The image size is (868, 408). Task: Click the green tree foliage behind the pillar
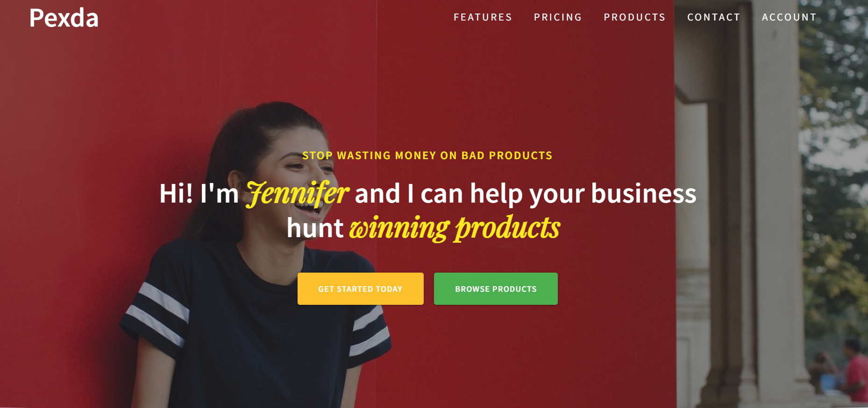coord(836,140)
